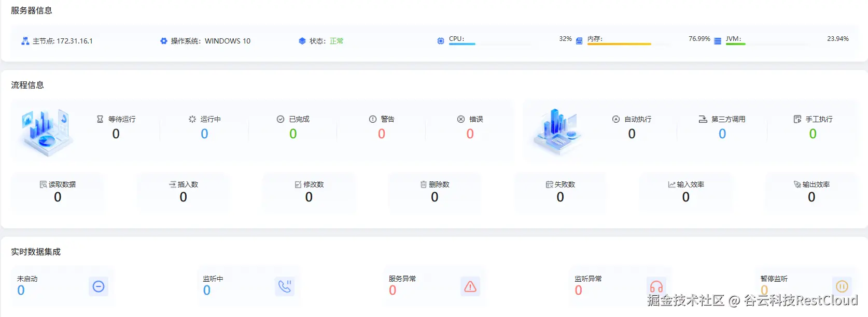Image resolution: width=868 pixels, height=317 pixels.
Task: Click the headset icon in 监听异常 card
Action: pyautogui.click(x=656, y=286)
